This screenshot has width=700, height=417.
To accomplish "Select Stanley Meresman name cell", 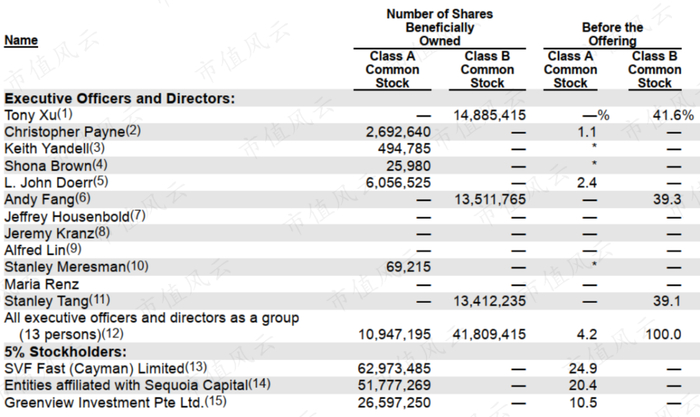I will [x=76, y=267].
